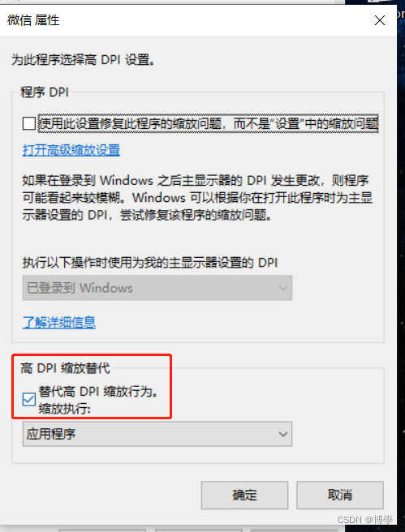Click the 替代高 DPI 缩放行为 label text
This screenshot has height=532, width=405.
[98, 392]
